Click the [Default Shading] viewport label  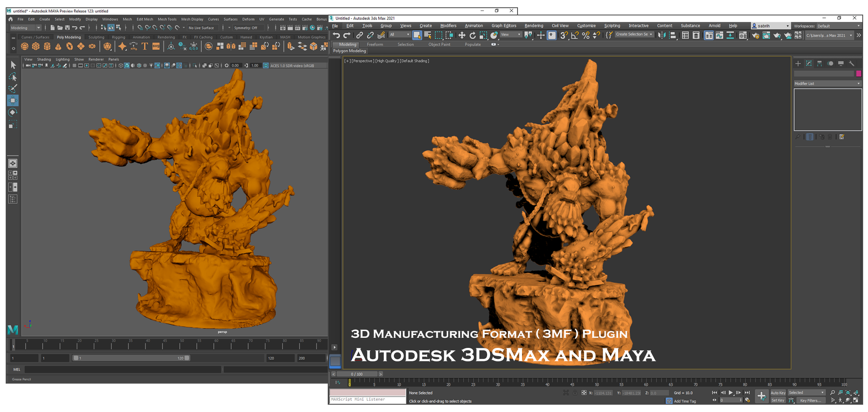[x=415, y=61]
